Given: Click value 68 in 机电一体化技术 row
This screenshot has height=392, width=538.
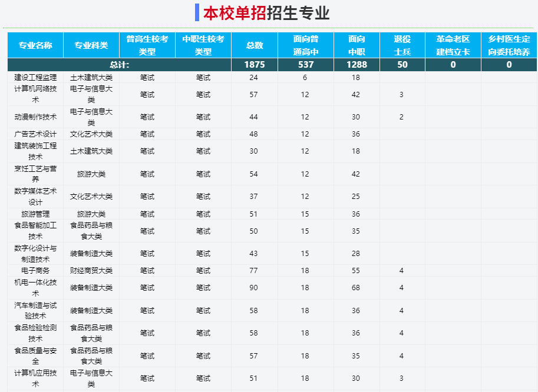Looking at the screenshot, I should 356,288.
